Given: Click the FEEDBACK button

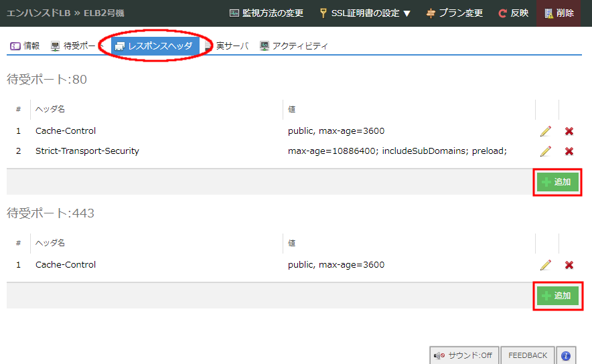Looking at the screenshot, I should coord(528,356).
